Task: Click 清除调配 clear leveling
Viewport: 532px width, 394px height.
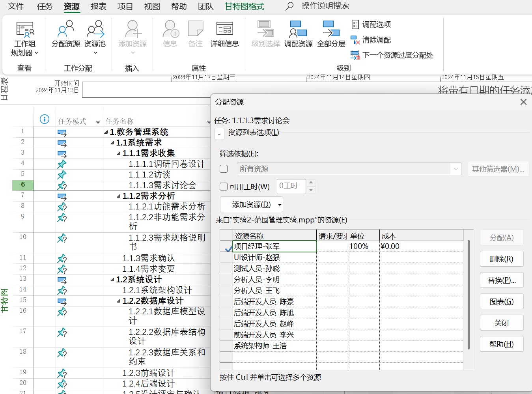Action: tap(371, 40)
